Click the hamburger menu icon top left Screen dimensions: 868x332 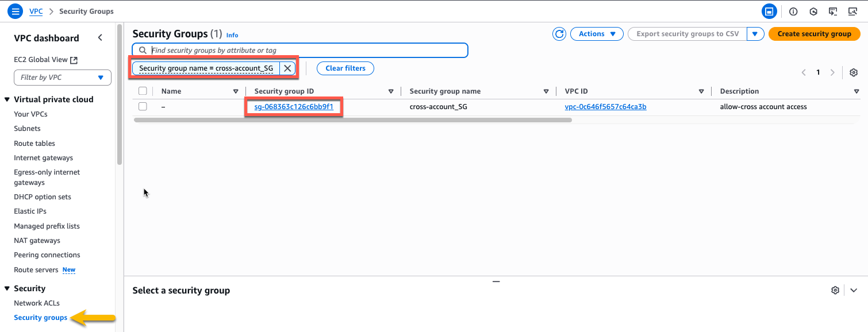[15, 11]
